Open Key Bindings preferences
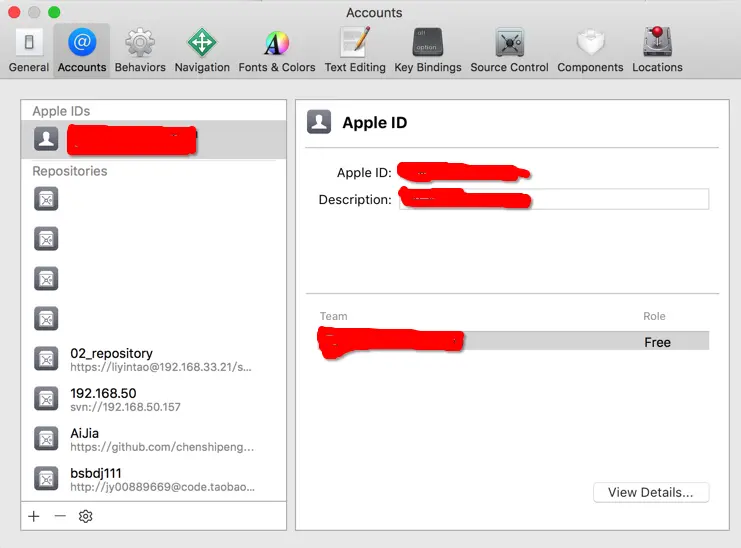 point(428,51)
